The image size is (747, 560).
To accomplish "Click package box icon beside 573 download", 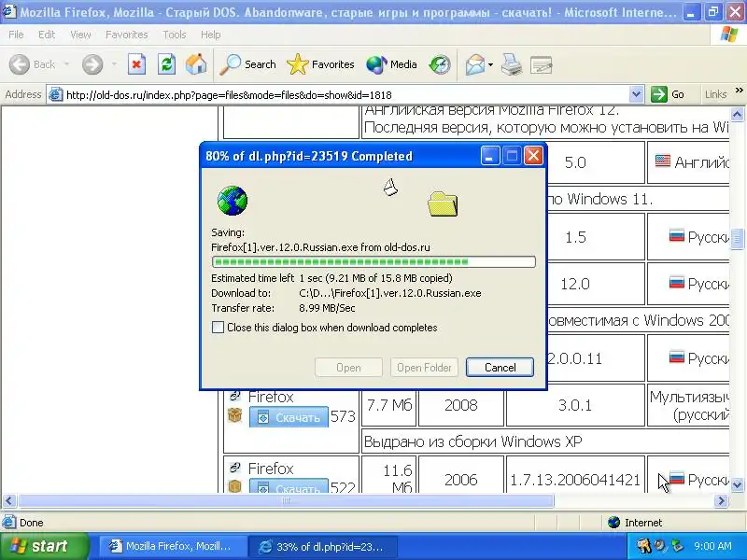I will pyautogui.click(x=235, y=415).
